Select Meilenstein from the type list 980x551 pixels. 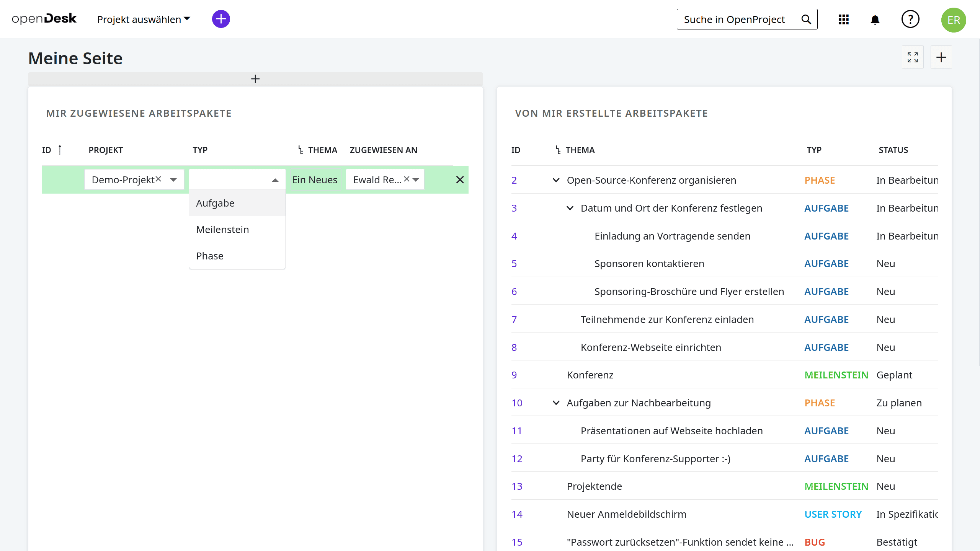(222, 230)
